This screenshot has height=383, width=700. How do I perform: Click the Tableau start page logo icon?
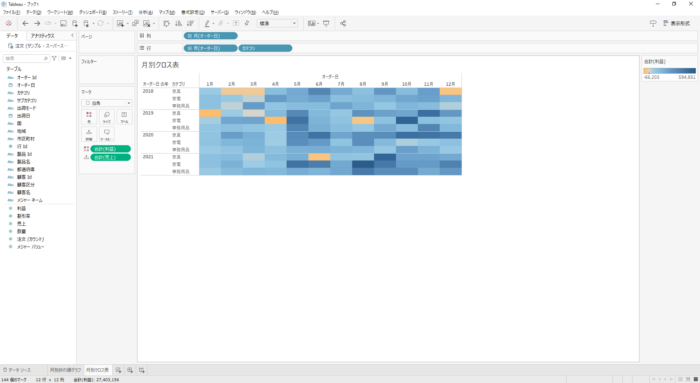tap(8, 23)
